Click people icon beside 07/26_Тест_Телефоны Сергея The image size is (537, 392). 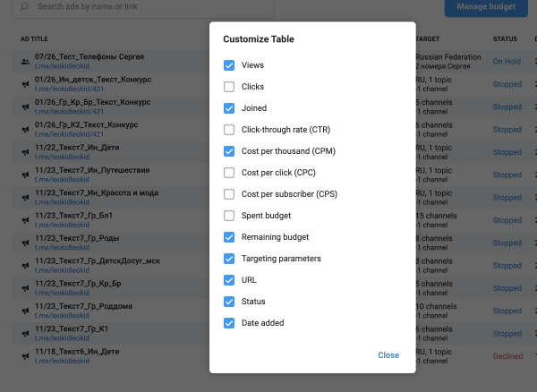coord(23,61)
